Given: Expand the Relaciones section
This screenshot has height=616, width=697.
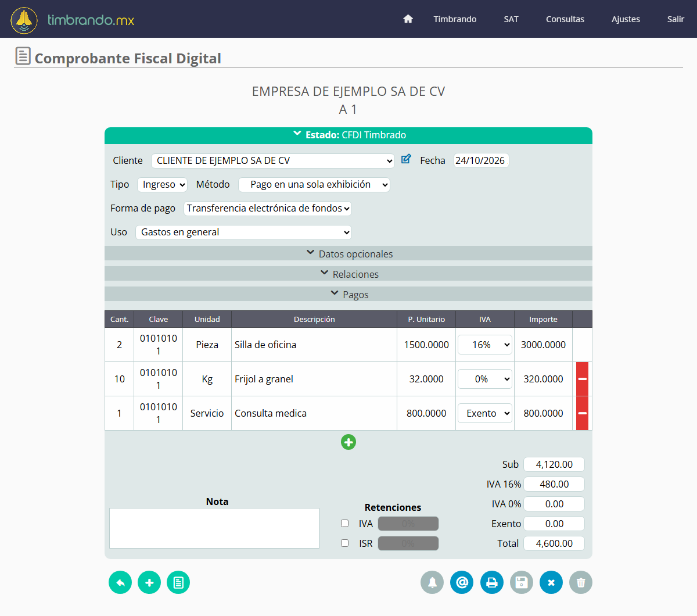Looking at the screenshot, I should pos(348,274).
